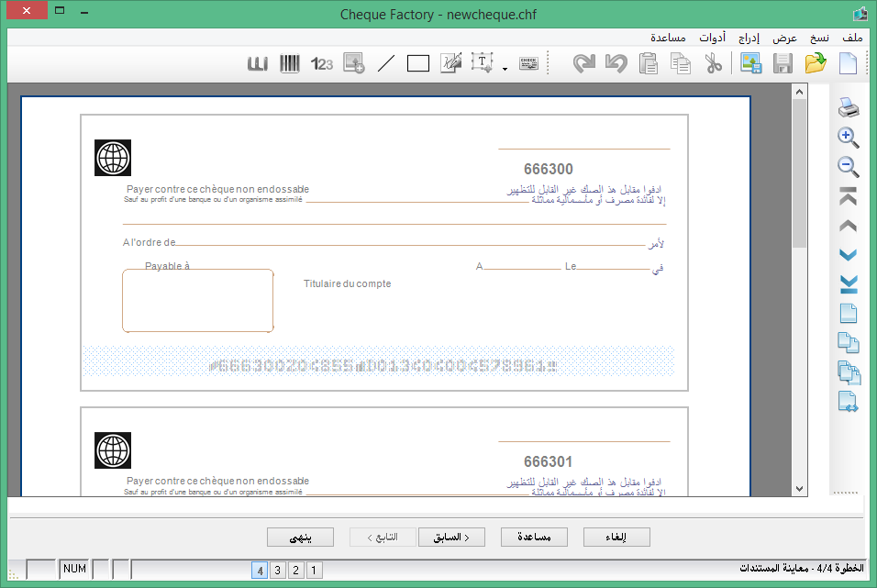Click the scrollbar up arrow
The image size is (877, 588).
(x=799, y=92)
